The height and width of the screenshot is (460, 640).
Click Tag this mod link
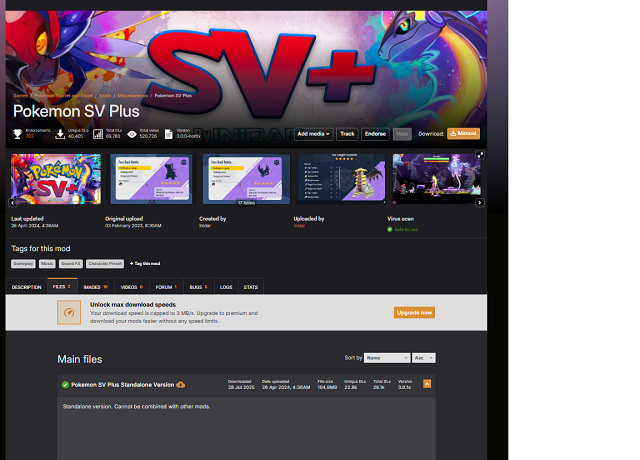145,264
